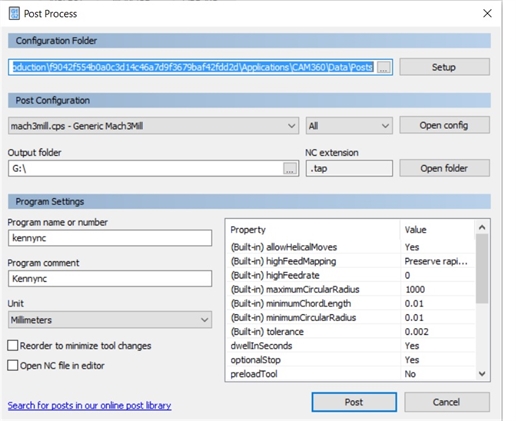Viewport: 516px width, 421px height.
Task: Click the Setup button
Action: point(444,67)
